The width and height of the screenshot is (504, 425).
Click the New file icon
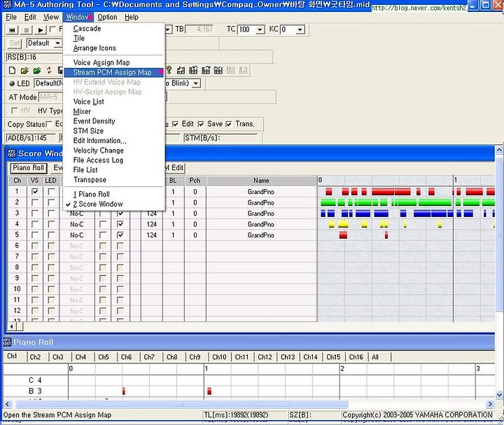coord(12,71)
